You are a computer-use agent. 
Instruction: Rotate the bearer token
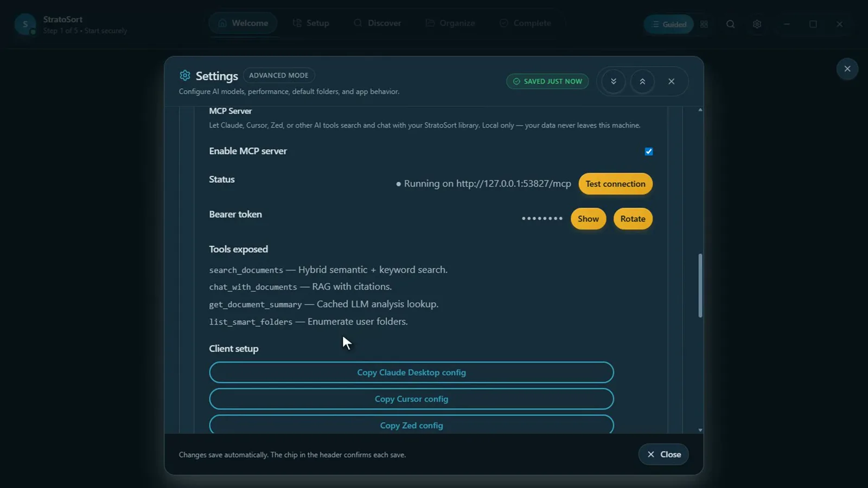[633, 219]
